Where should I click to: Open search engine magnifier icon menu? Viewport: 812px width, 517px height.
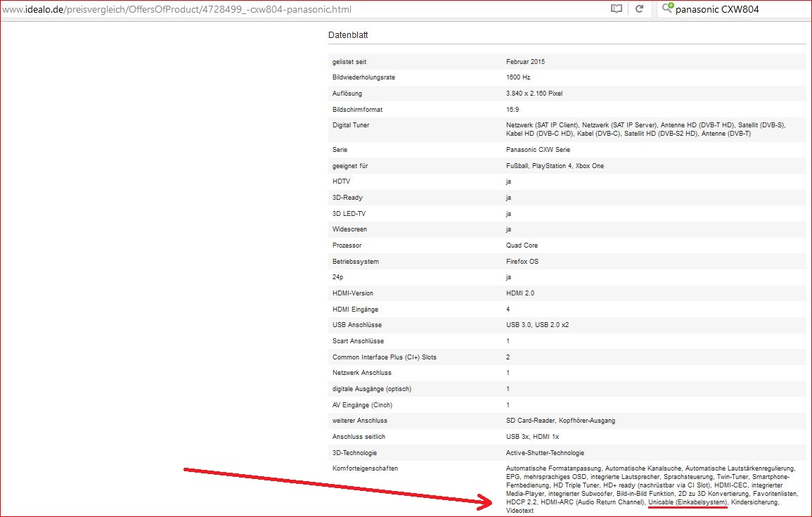coord(666,9)
